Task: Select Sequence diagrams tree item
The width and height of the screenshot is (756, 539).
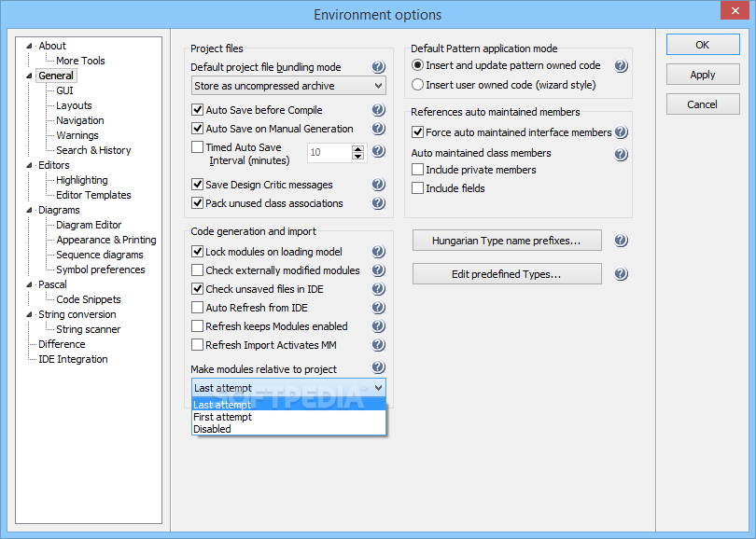Action: point(100,255)
